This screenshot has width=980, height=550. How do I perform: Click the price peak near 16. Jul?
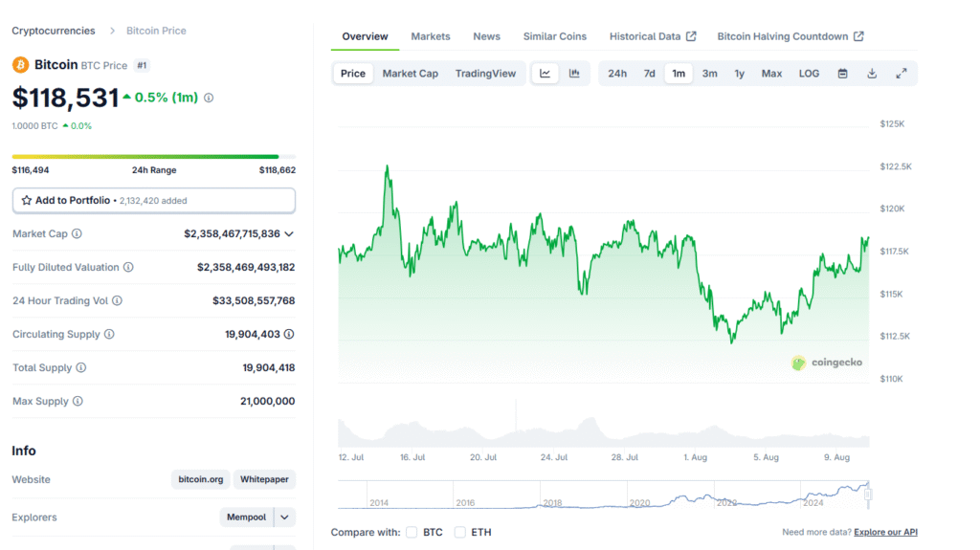tap(388, 166)
